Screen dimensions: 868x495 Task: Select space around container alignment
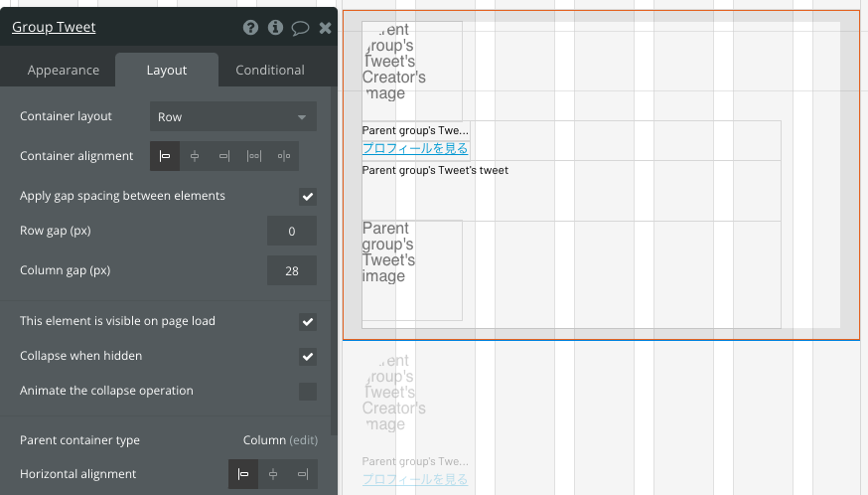(284, 156)
